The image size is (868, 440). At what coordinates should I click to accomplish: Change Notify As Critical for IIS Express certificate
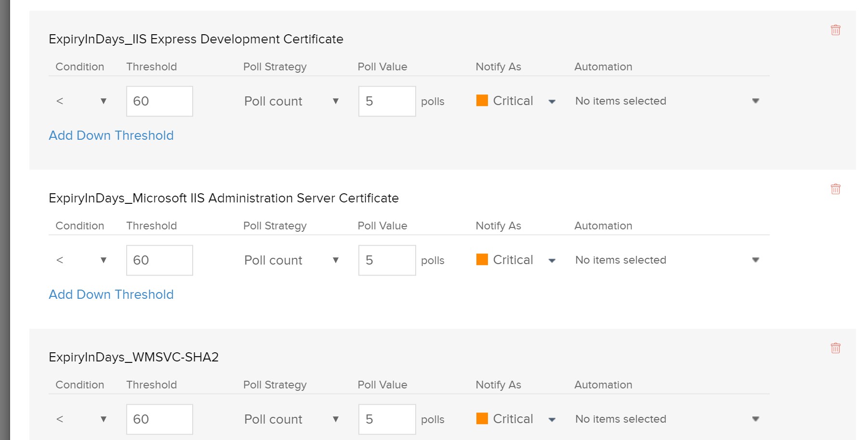click(516, 101)
